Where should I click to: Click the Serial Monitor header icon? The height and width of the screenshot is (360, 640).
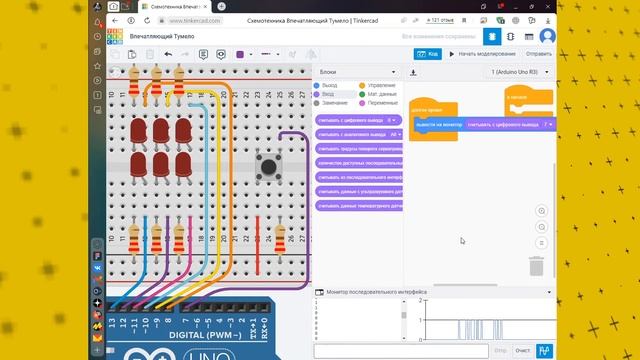(319, 292)
